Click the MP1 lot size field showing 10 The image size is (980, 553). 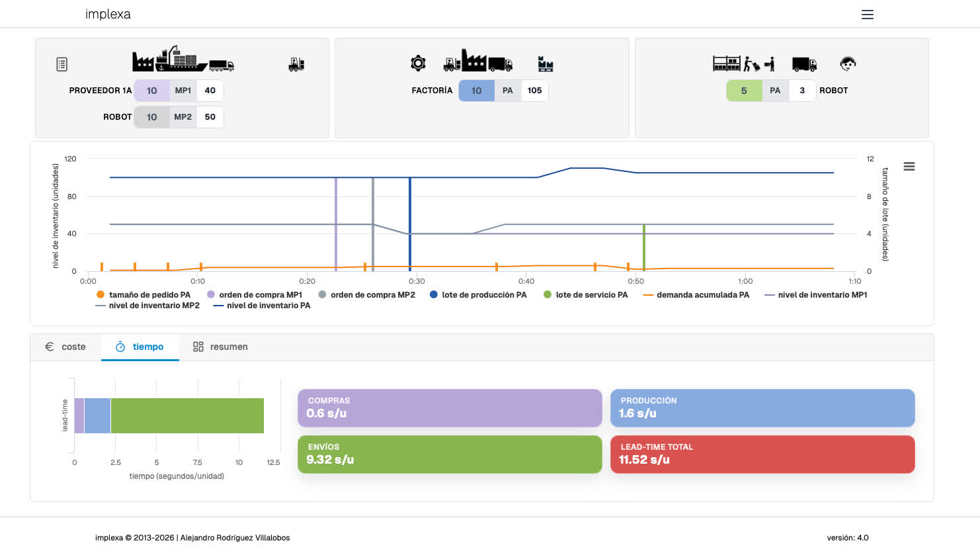(x=151, y=91)
